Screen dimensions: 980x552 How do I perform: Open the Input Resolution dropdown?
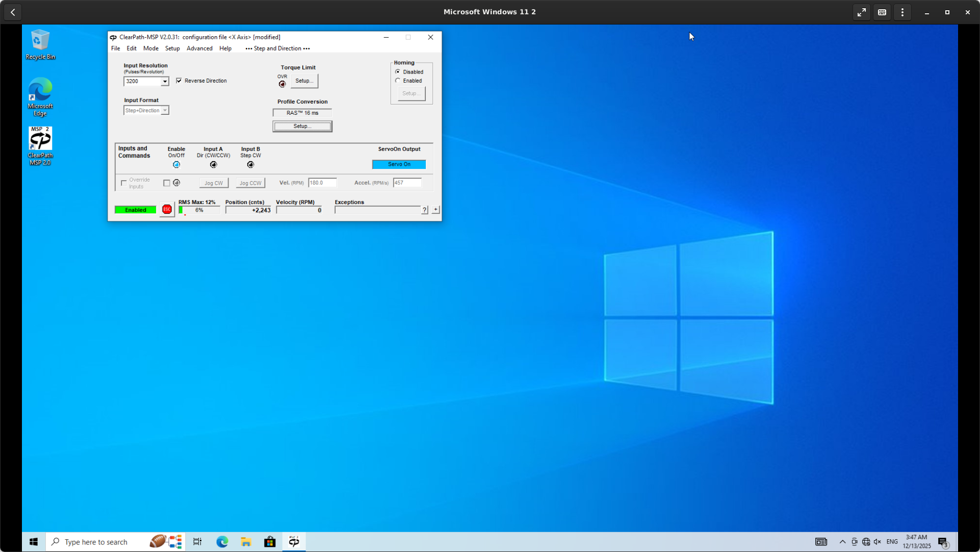[165, 82]
